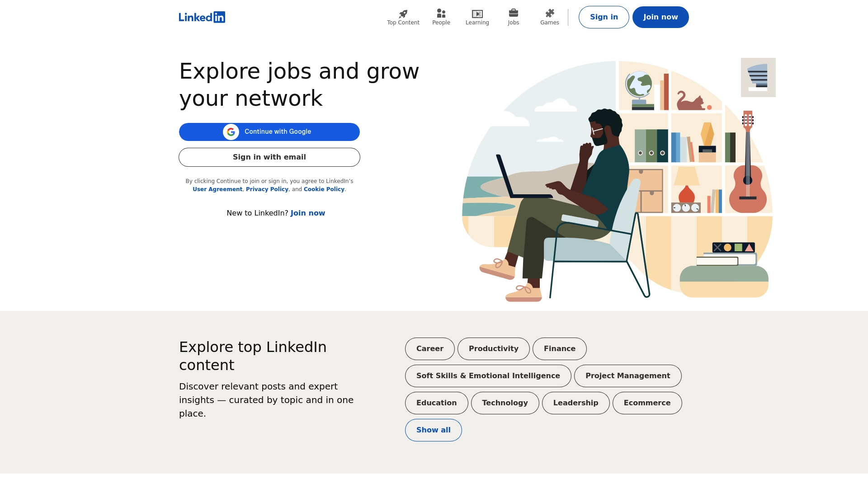This screenshot has width=868, height=488.
Task: Open the Cookie Policy link
Action: click(324, 189)
